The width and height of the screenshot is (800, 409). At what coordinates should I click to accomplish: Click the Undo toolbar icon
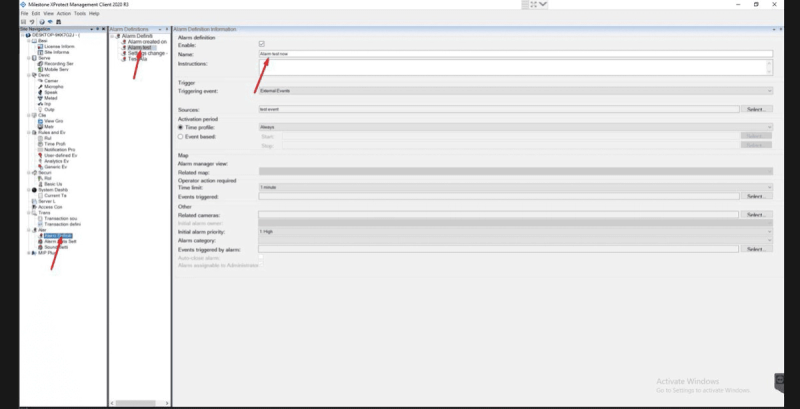click(x=32, y=22)
